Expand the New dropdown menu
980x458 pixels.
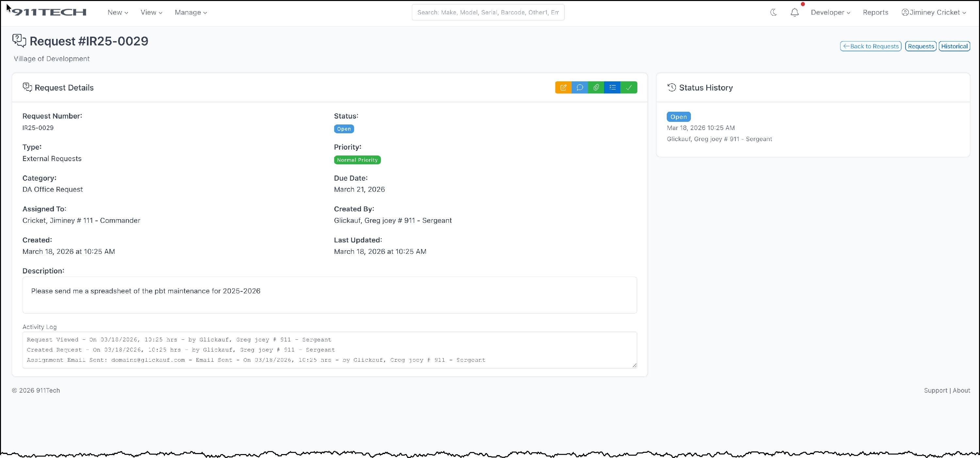118,12
